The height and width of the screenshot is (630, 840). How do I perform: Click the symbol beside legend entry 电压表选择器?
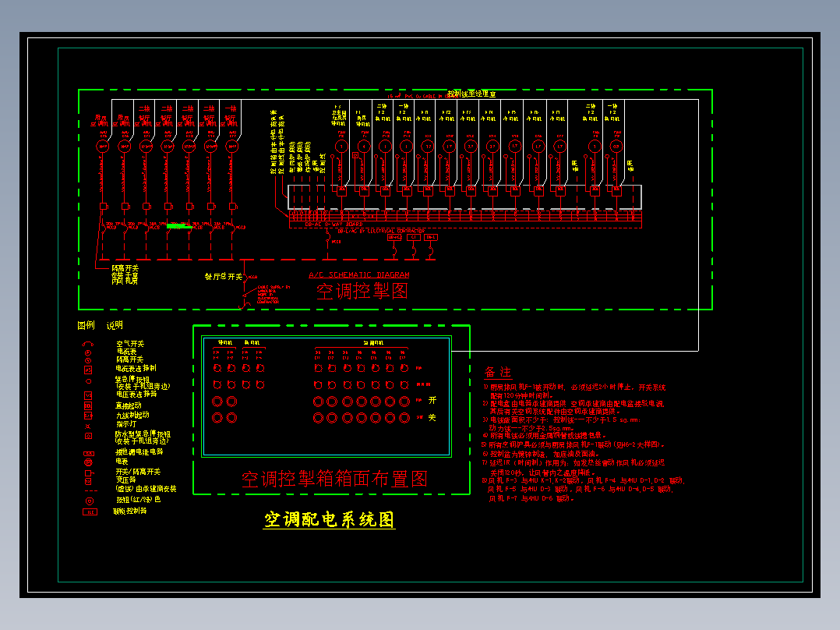[x=88, y=395]
